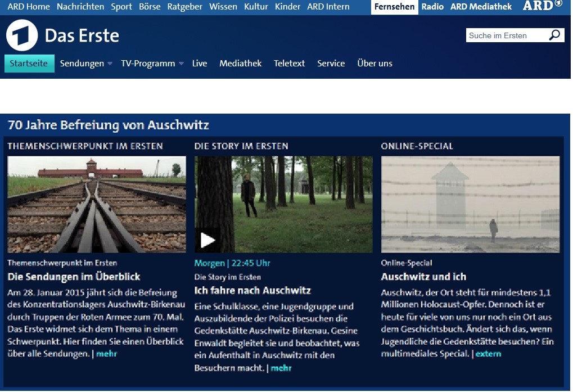Click the heading 70 Jahre Befreiung von Auschwitz
Image resolution: width=573 pixels, height=392 pixels.
click(x=108, y=125)
